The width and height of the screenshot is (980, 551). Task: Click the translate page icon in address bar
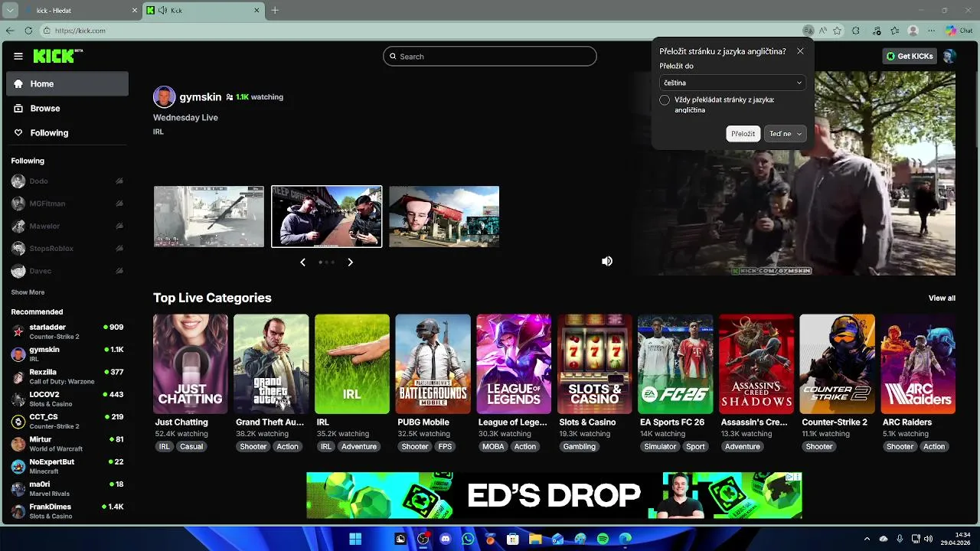[808, 31]
